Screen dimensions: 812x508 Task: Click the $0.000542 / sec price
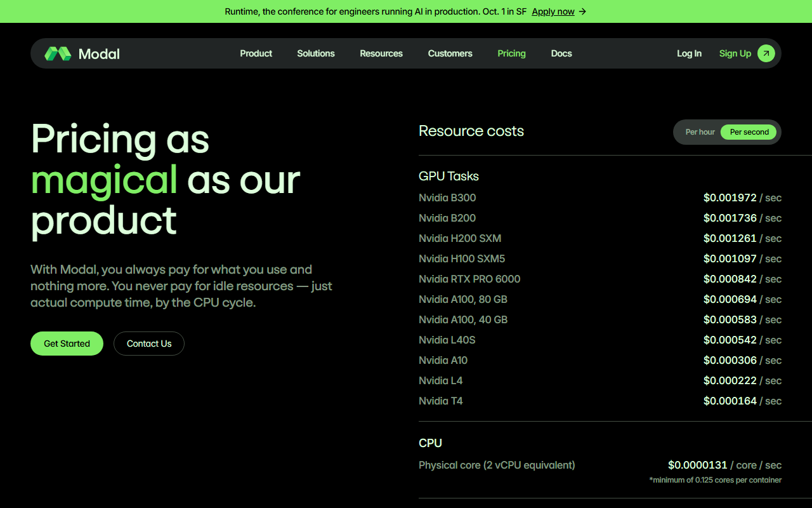[742, 340]
